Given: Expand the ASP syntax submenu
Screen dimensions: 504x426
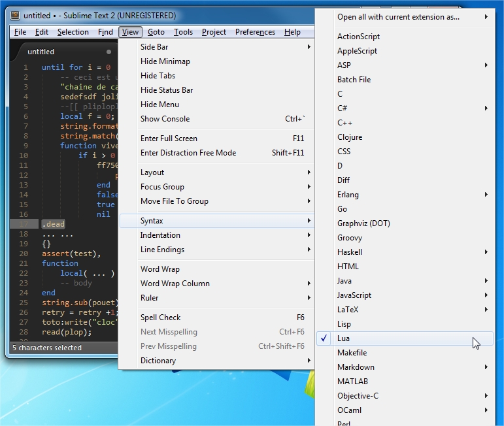Looking at the screenshot, I should 405,65.
